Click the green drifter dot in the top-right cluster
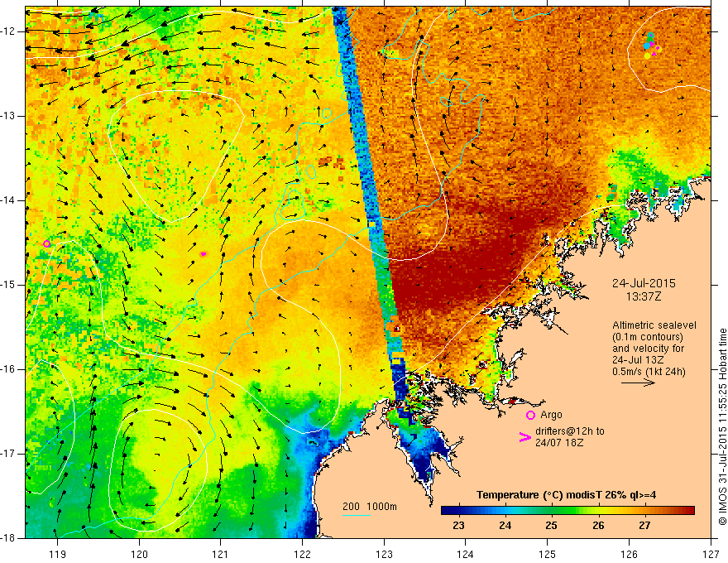Image resolution: width=728 pixels, height=563 pixels. point(650,40)
